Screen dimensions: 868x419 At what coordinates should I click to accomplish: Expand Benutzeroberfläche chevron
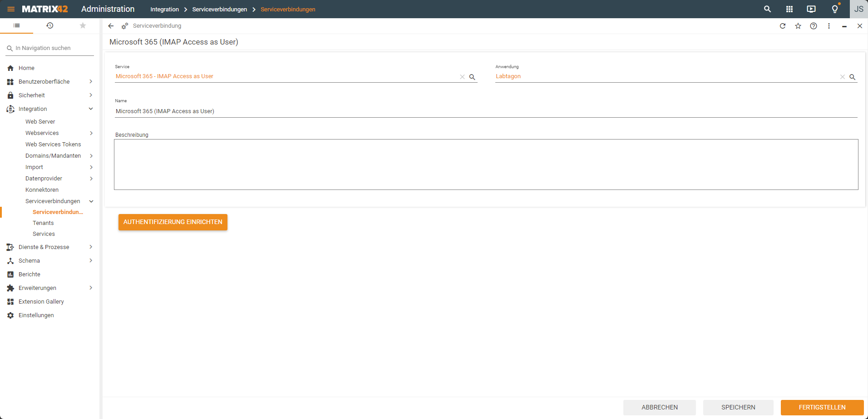[x=91, y=82]
